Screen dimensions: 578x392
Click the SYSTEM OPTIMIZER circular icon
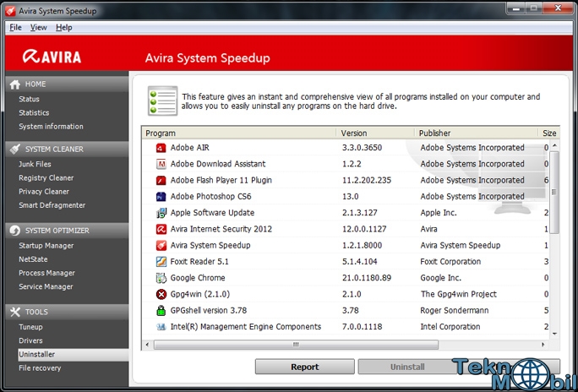(15, 231)
